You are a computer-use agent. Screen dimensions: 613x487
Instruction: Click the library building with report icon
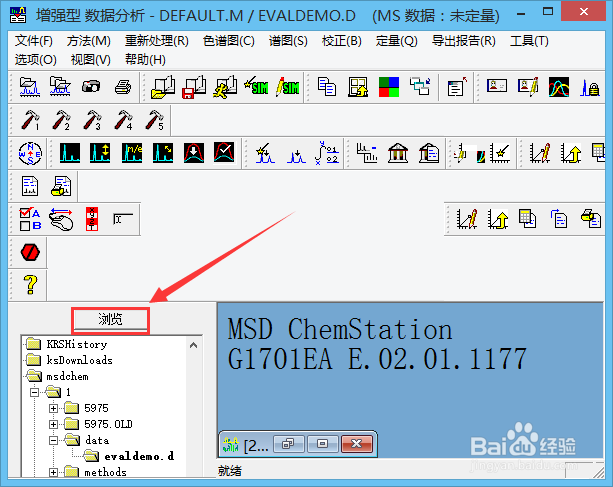tap(429, 153)
